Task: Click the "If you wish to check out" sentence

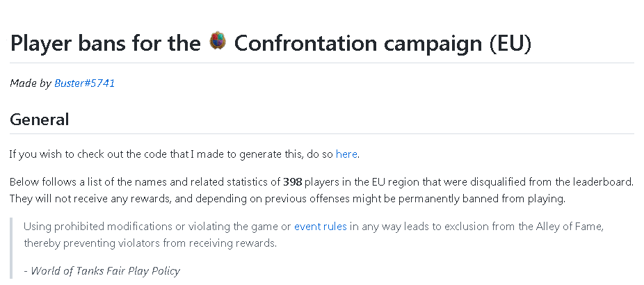Action: click(x=184, y=154)
